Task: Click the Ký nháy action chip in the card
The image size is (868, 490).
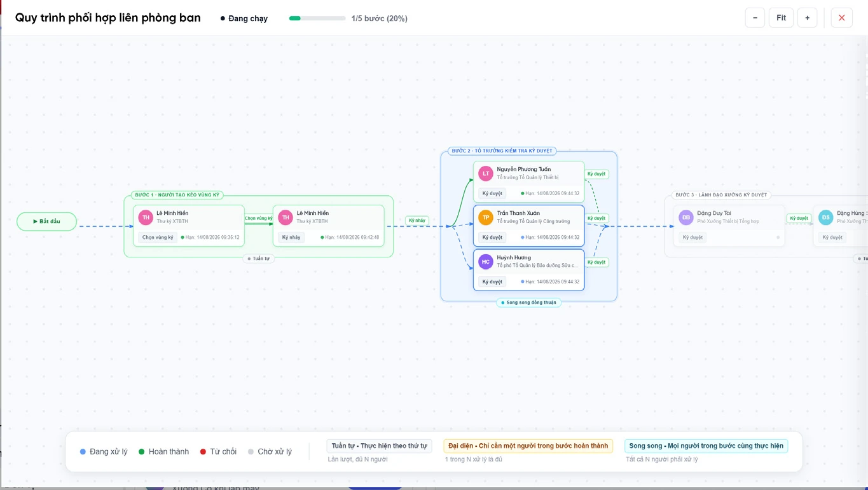Action: 291,237
